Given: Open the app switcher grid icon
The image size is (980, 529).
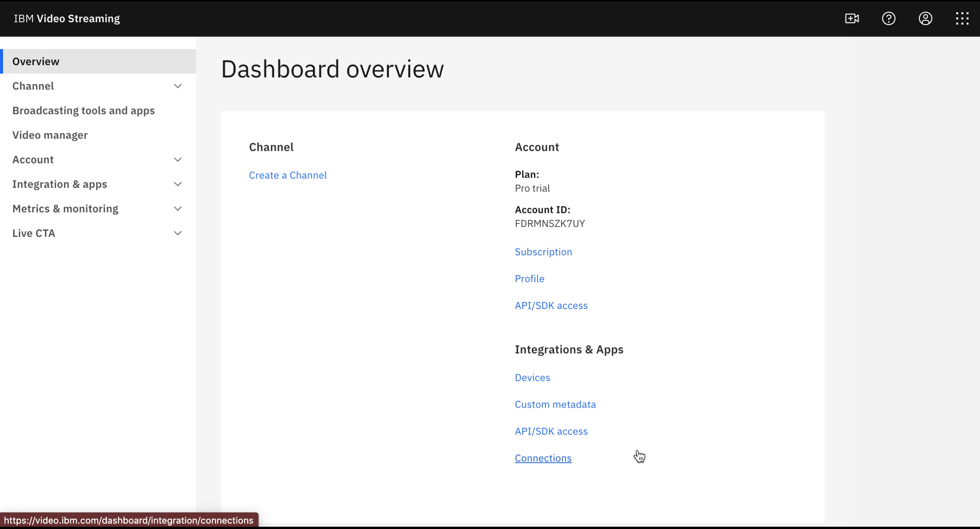Looking at the screenshot, I should [962, 18].
